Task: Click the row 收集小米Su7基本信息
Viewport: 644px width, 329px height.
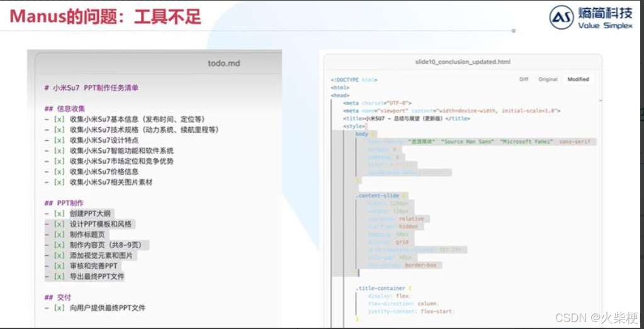Action: click(x=125, y=120)
